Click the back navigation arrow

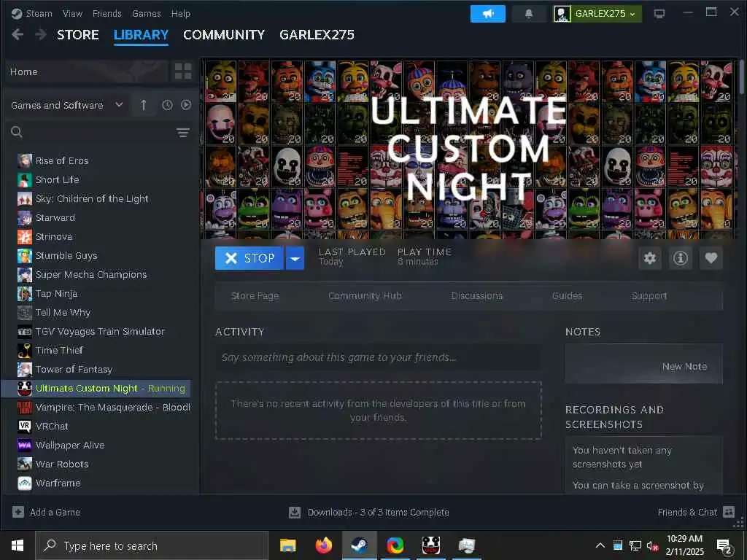[x=18, y=34]
